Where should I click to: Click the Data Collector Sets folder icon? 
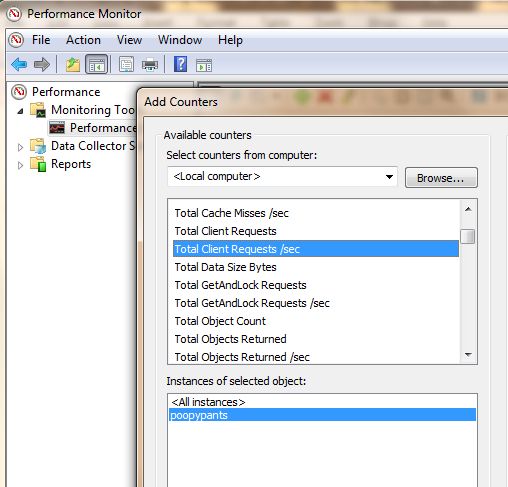click(38, 146)
